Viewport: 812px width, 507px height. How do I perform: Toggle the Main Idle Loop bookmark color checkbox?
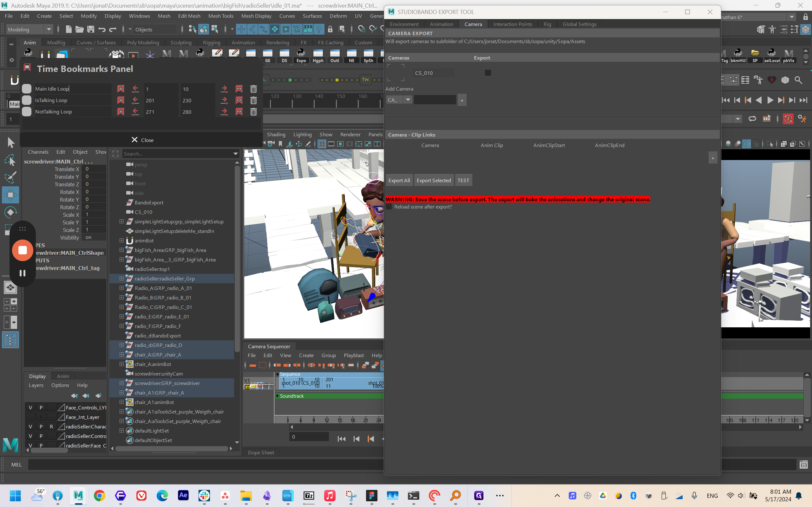27,89
